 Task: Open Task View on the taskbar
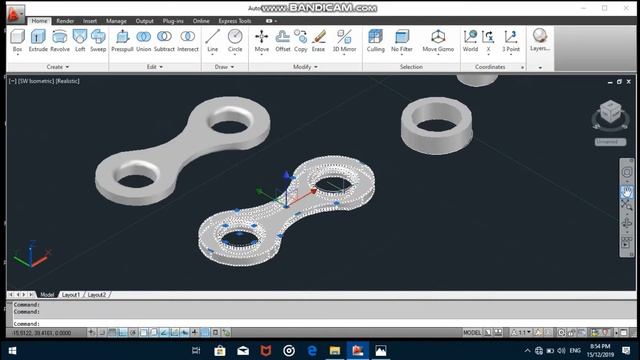(196, 351)
